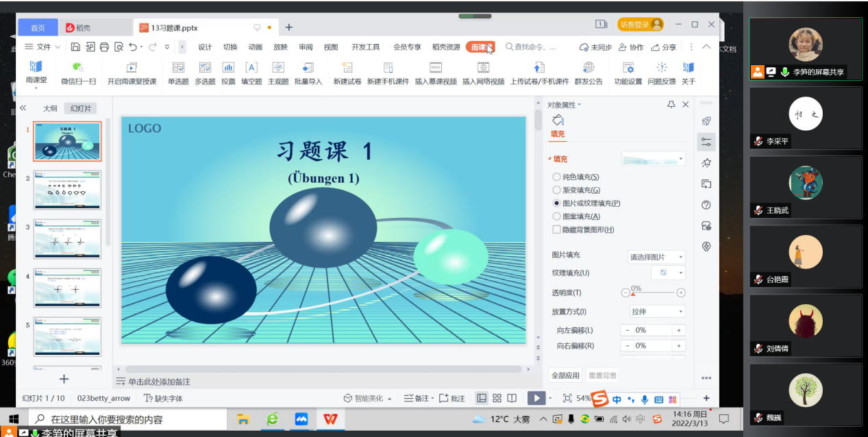
Task: Start slideshow with the play button
Action: (x=536, y=398)
